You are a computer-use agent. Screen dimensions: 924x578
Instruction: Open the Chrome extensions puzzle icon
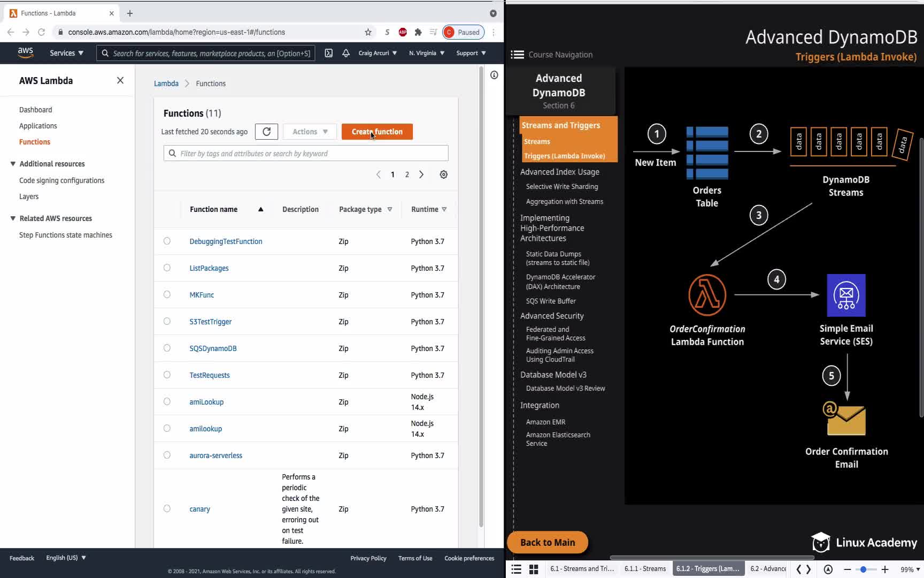[x=418, y=32]
